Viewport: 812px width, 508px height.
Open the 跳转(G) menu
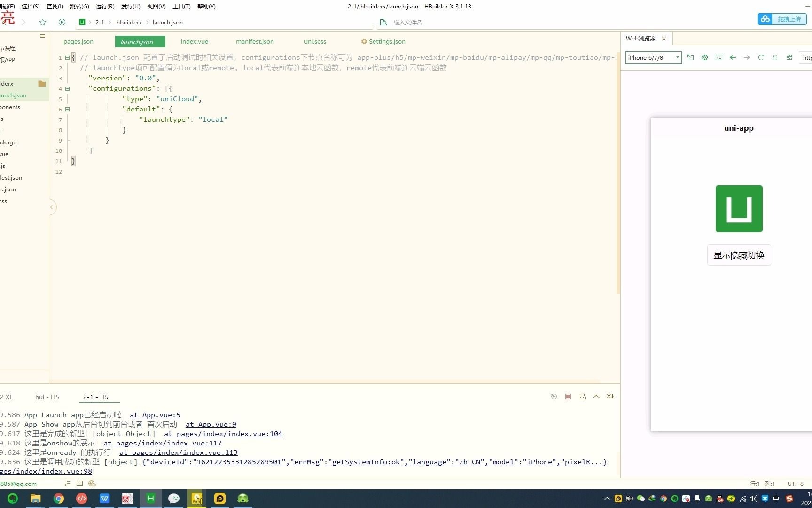[x=79, y=6]
